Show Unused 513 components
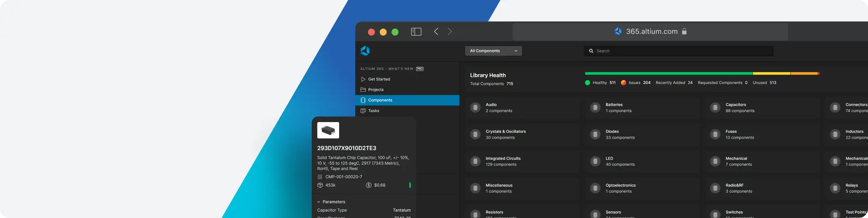Viewport: 868px width, 218px height. (764, 83)
